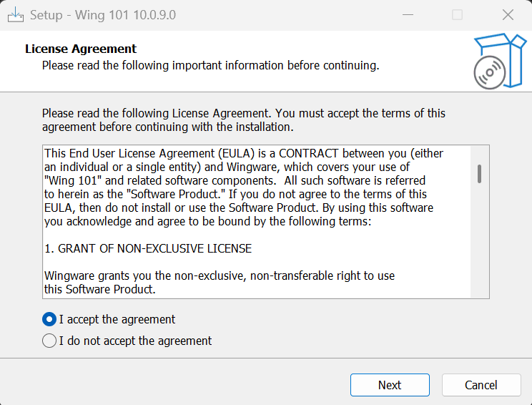Image resolution: width=532 pixels, height=405 pixels.
Task: Click inside the EULA text box
Action: click(x=266, y=222)
